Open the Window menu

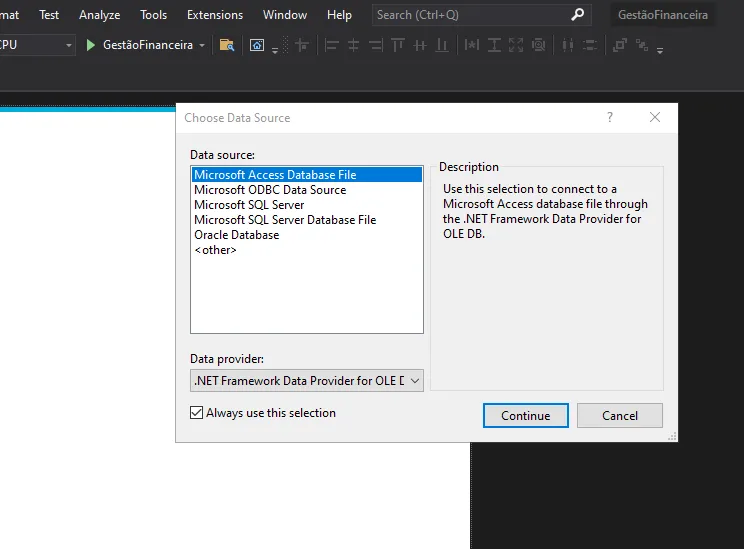[285, 15]
